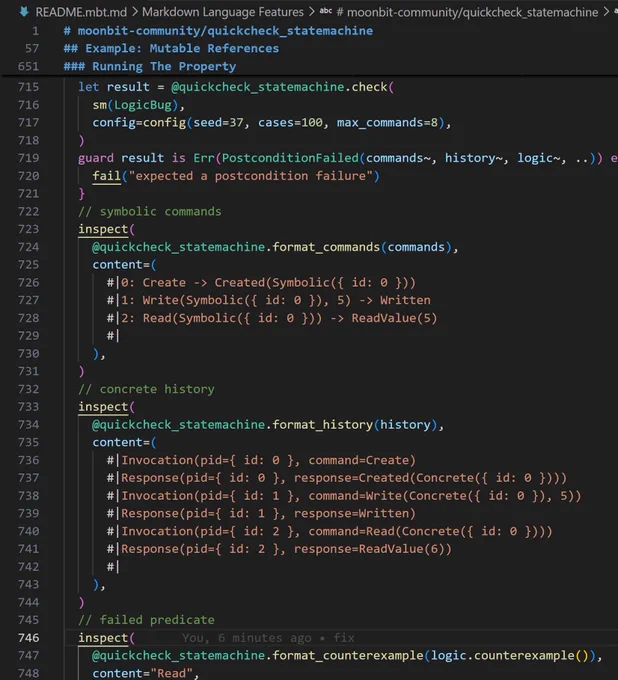Click 'response=Created(Concrete' on line 737
The width and height of the screenshot is (618, 680).
[383, 478]
